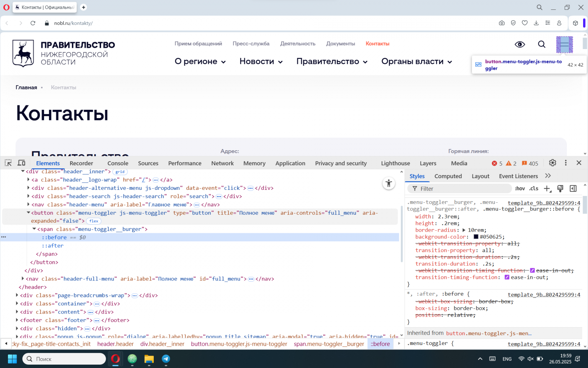This screenshot has height=368, width=588.
Task: Select the inspect element tool in DevTools
Action: [8, 162]
